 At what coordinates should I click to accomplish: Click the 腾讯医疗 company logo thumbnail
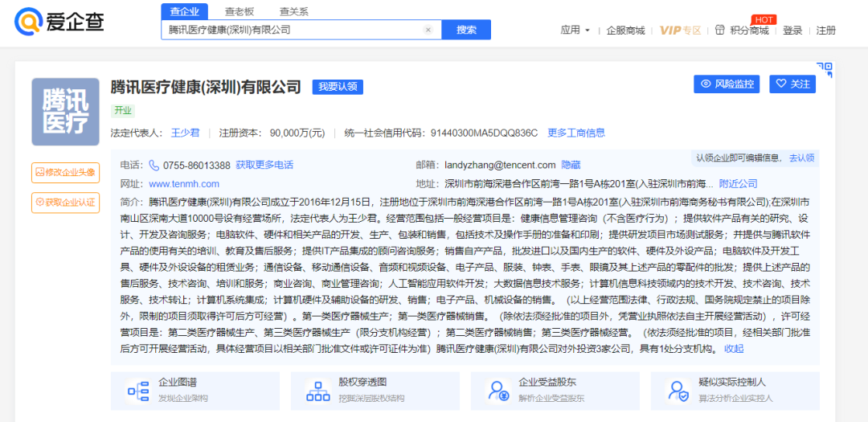(x=66, y=112)
